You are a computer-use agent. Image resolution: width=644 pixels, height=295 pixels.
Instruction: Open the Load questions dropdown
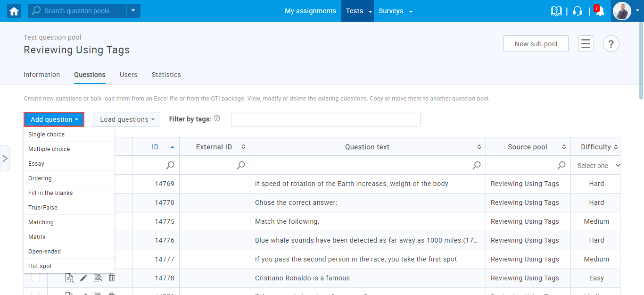point(126,119)
